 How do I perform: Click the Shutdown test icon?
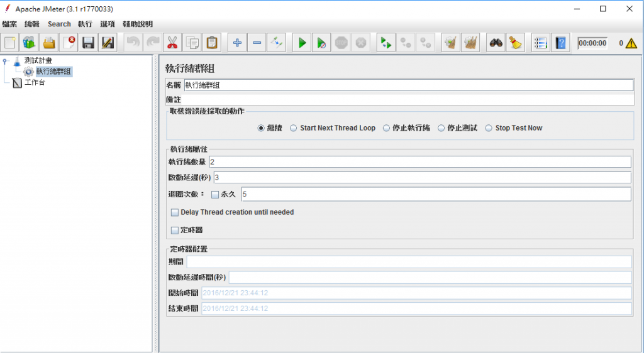click(x=361, y=43)
